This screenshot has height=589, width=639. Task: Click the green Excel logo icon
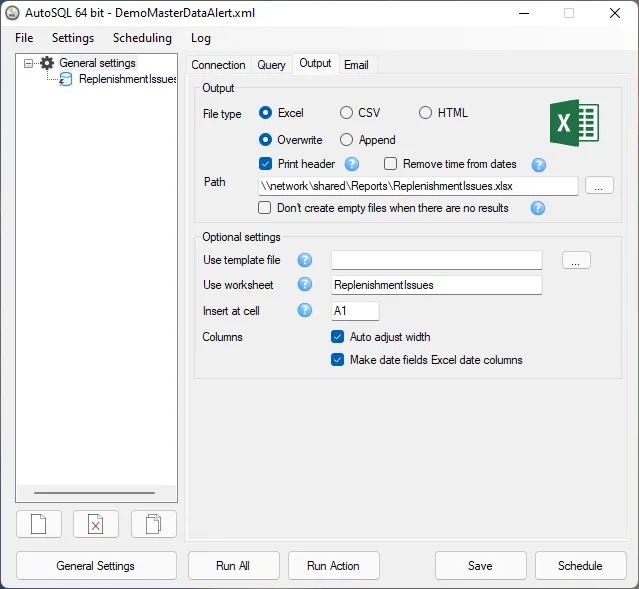coord(574,123)
